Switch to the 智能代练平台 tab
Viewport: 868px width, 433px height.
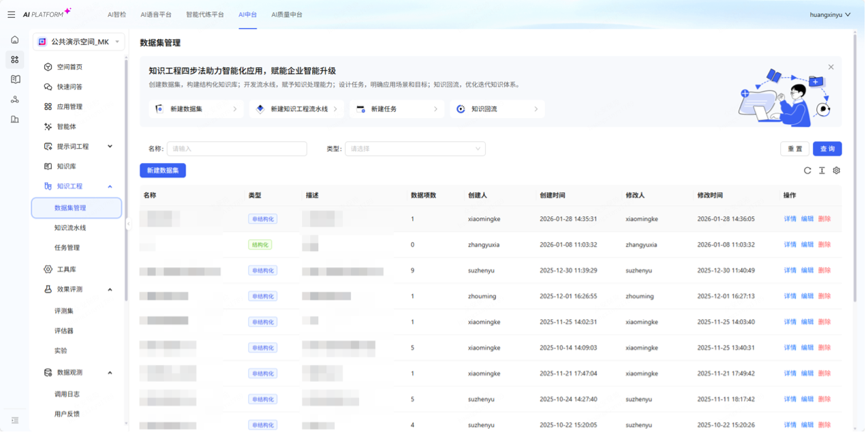coord(205,14)
